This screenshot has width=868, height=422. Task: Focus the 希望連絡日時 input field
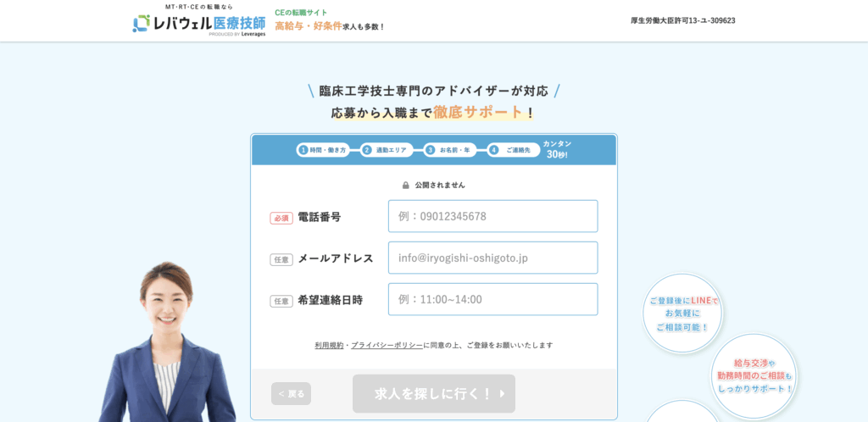(492, 299)
